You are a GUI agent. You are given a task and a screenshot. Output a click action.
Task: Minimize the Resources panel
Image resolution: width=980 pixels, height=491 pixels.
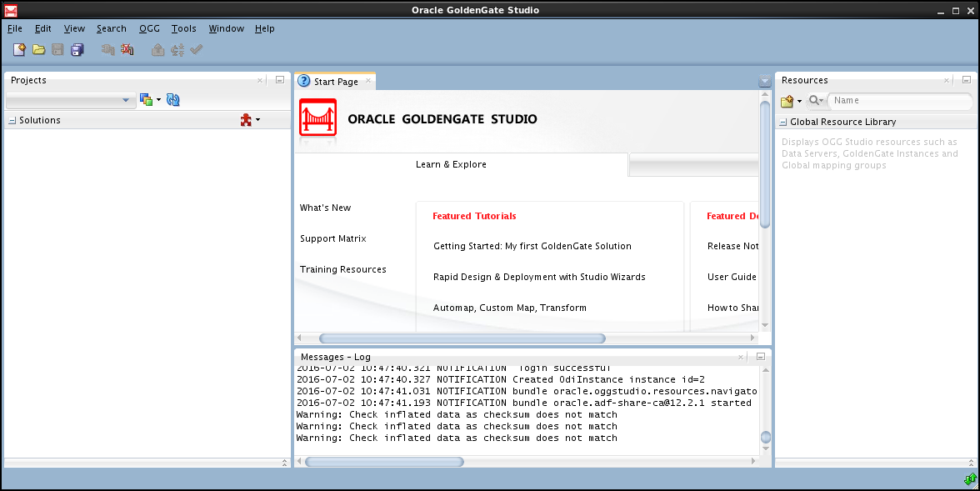(967, 80)
